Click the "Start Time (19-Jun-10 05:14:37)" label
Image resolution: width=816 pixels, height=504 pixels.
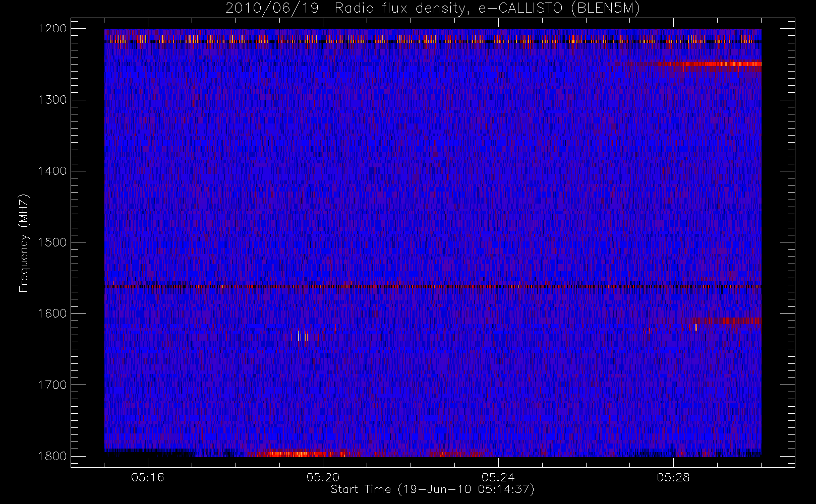(x=432, y=489)
